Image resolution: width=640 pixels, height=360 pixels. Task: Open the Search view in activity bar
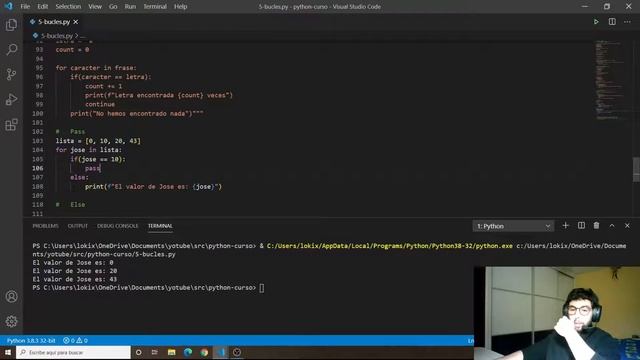(11, 50)
